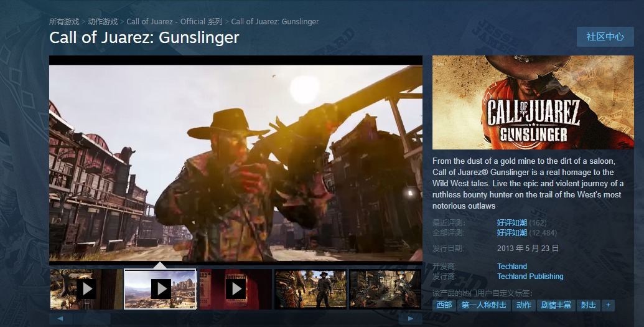Click the right arrow of thumbnail scrollbar
This screenshot has height=327, width=644.
point(410,319)
